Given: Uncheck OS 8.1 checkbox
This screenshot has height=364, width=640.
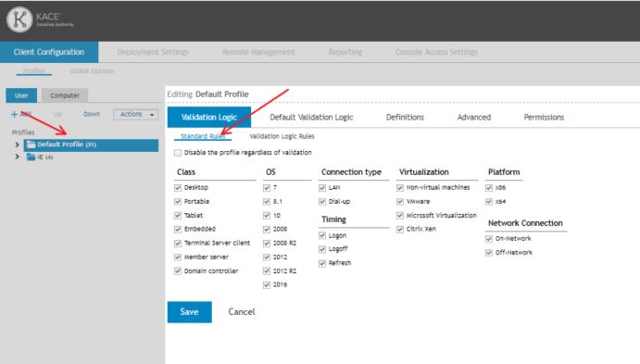Looking at the screenshot, I should pyautogui.click(x=267, y=202).
